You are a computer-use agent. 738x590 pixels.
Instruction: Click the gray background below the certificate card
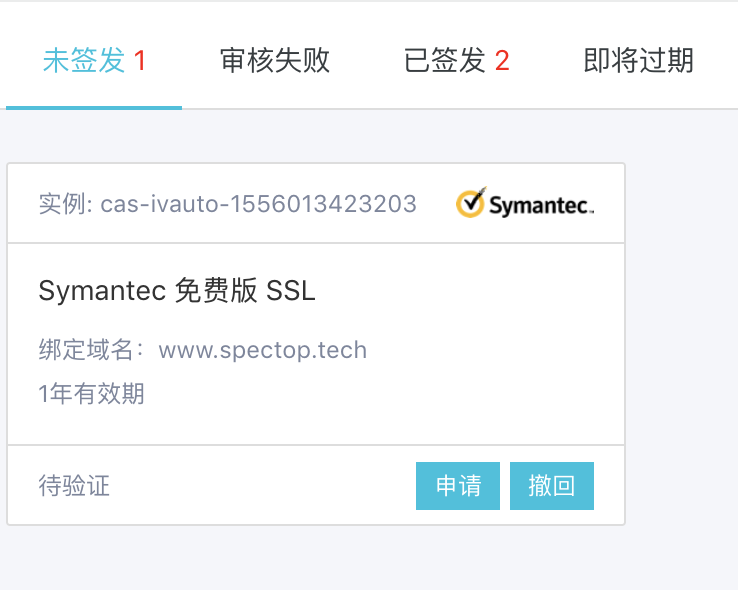316,558
